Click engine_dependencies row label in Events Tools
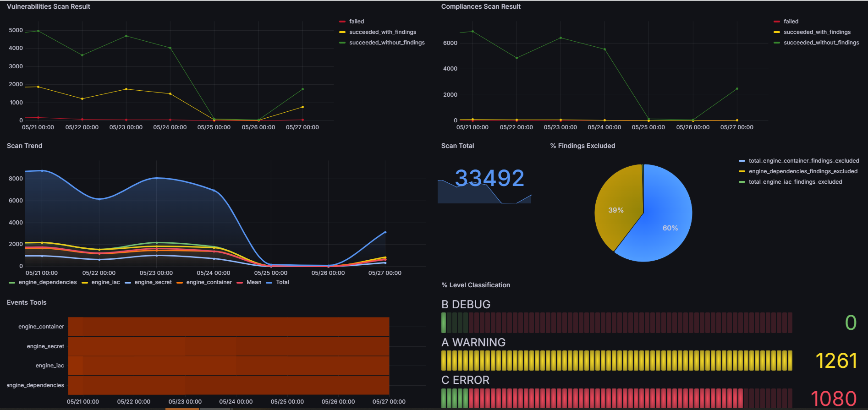 [x=35, y=385]
